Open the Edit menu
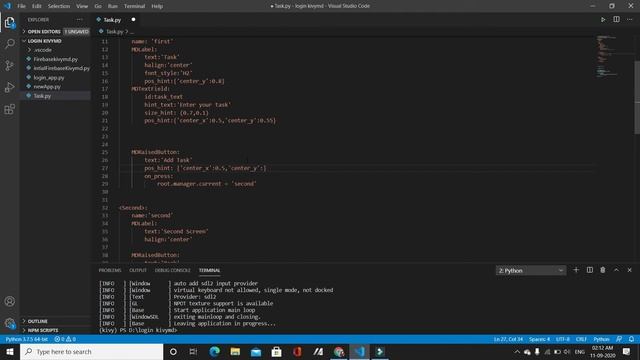 click(x=37, y=6)
